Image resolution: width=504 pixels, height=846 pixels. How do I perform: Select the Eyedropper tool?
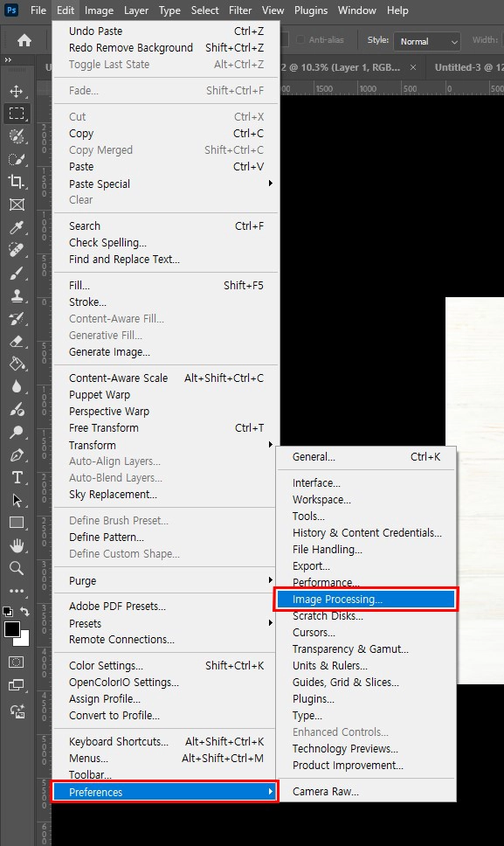coord(17,227)
